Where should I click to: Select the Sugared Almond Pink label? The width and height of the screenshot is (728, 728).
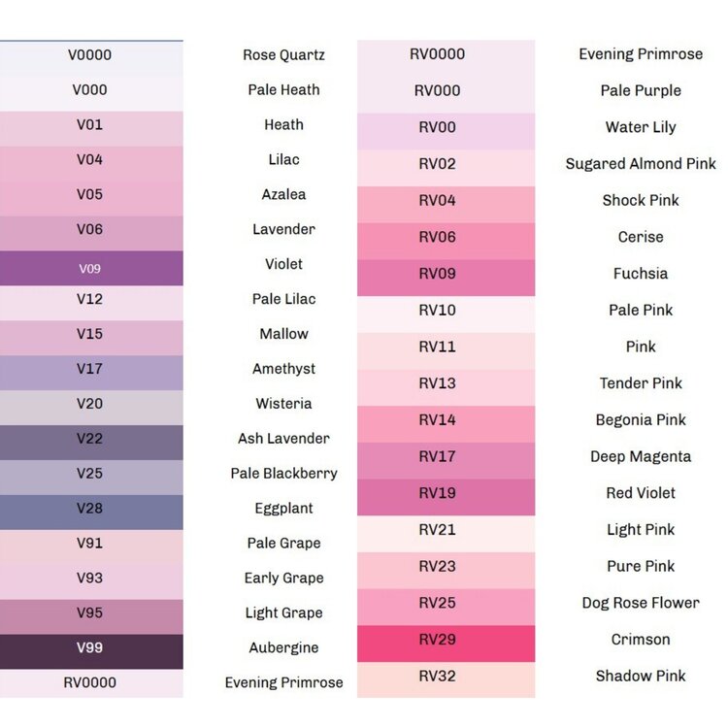pyautogui.click(x=641, y=164)
